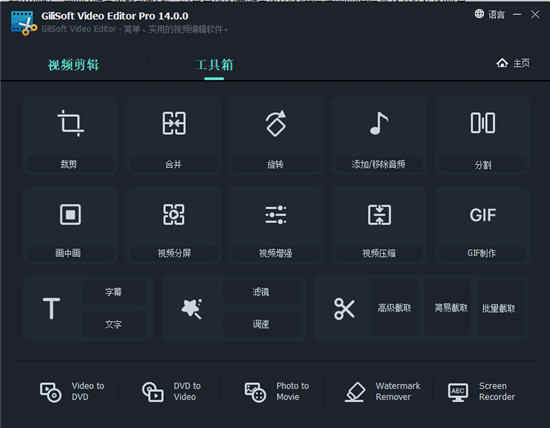Open the 语言 language menu
550x428 pixels.
(x=490, y=14)
